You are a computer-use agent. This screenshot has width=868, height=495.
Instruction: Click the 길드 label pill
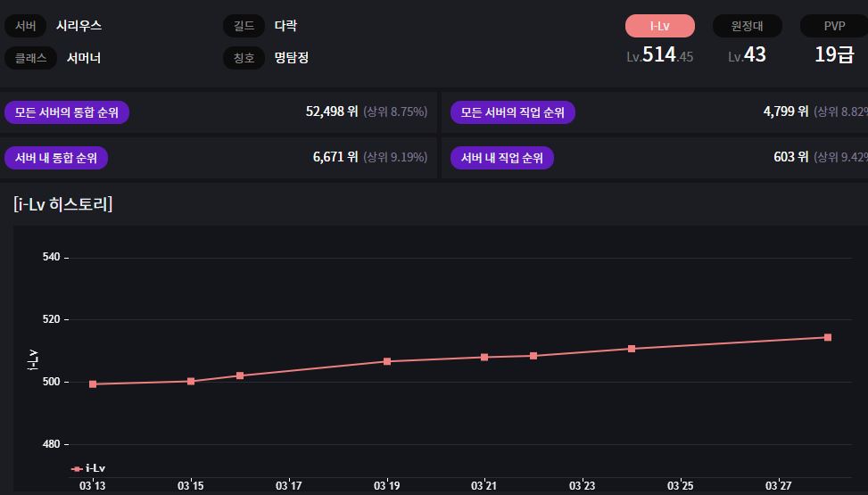coord(244,26)
